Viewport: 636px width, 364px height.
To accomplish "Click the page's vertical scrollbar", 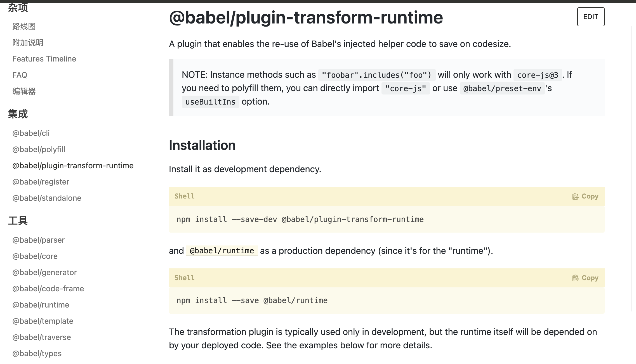I will 632,168.
